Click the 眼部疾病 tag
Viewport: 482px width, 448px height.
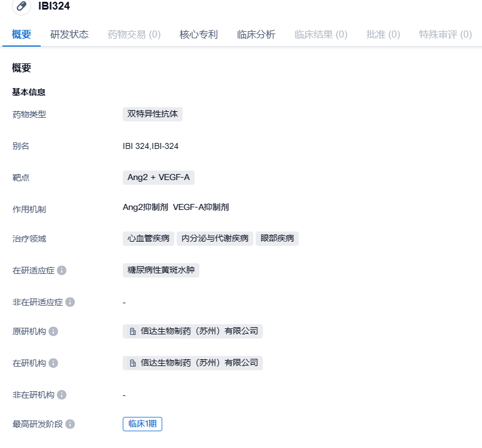[x=277, y=239]
